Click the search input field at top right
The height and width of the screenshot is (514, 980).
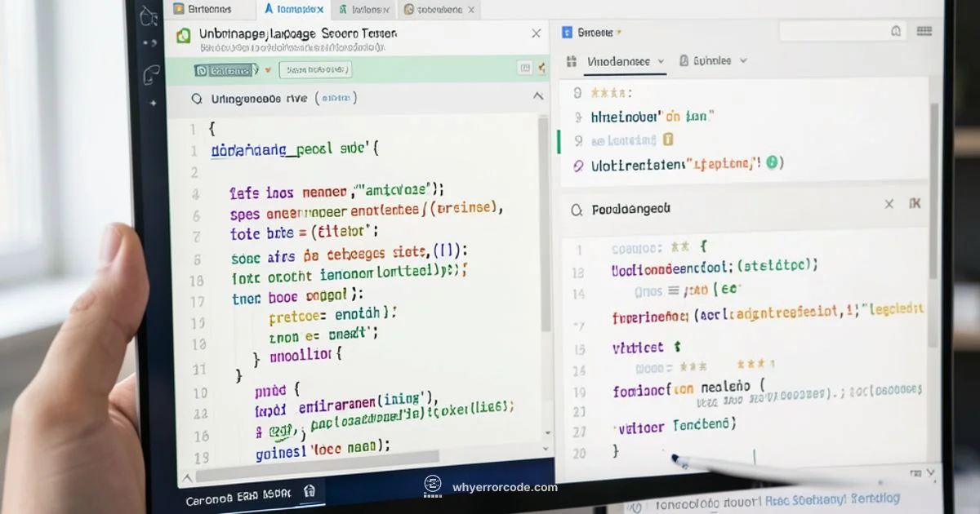point(841,32)
